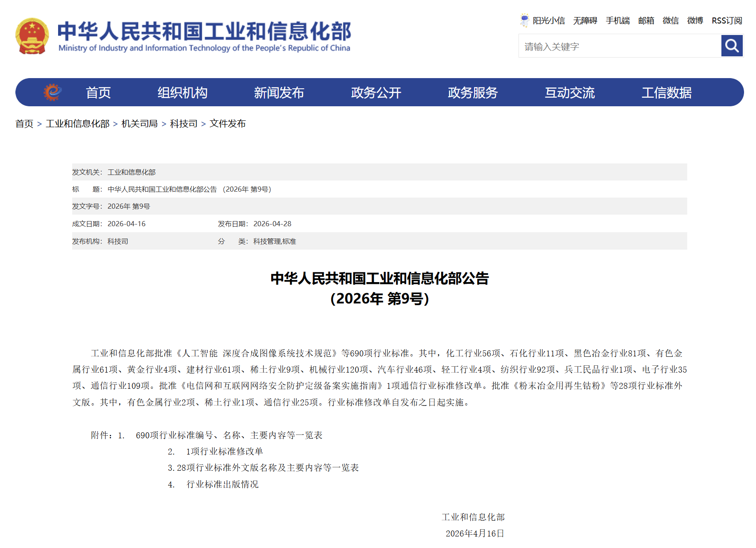Viewport: 756px width, 548px height.
Task: Open the RSS订阅 link
Action: pyautogui.click(x=727, y=20)
